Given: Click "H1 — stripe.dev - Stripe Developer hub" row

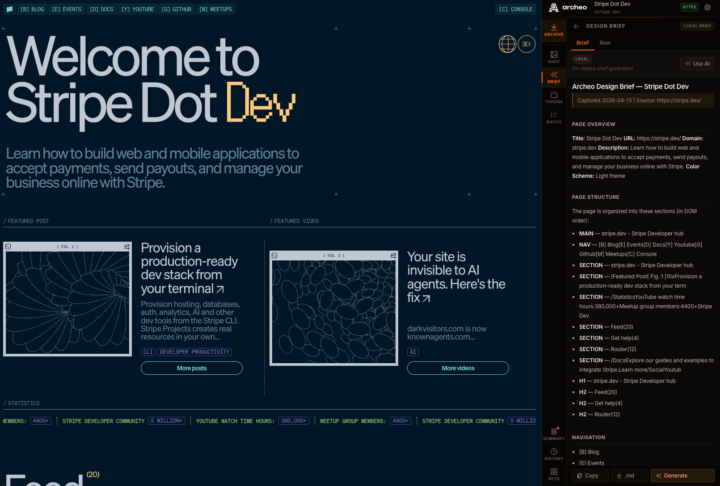Looking at the screenshot, I should (x=627, y=381).
